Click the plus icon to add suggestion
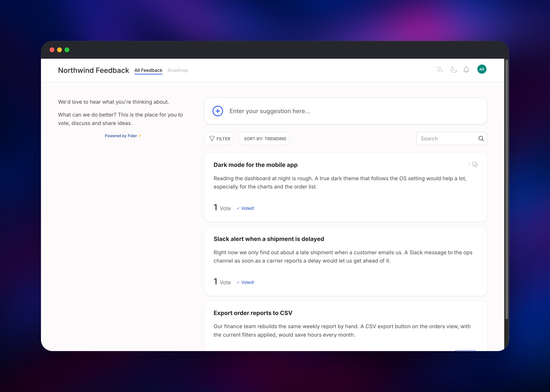 click(x=218, y=111)
